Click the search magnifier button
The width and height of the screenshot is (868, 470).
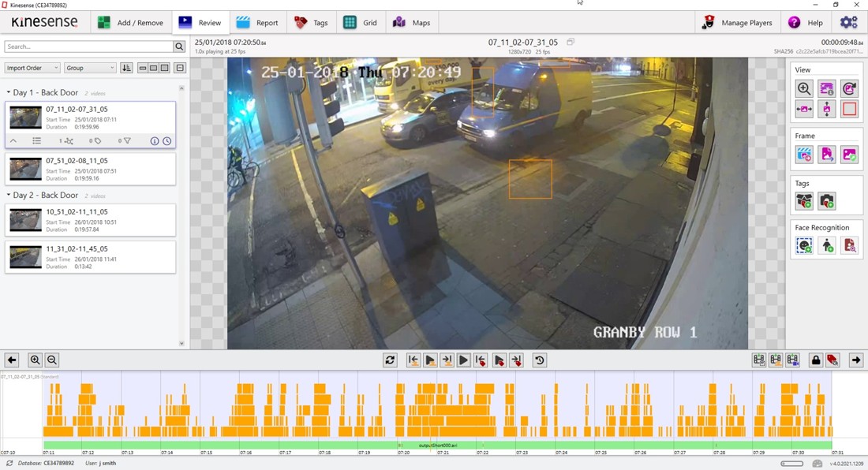[x=179, y=47]
